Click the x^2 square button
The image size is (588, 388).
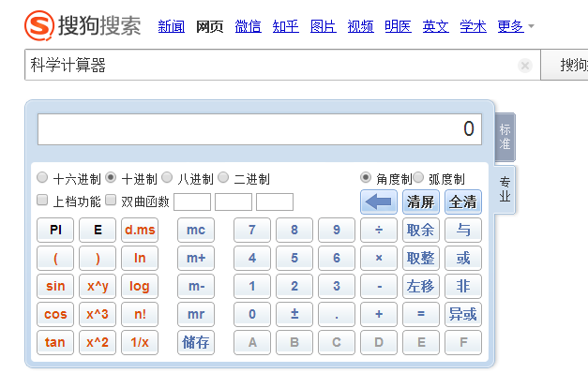(98, 342)
